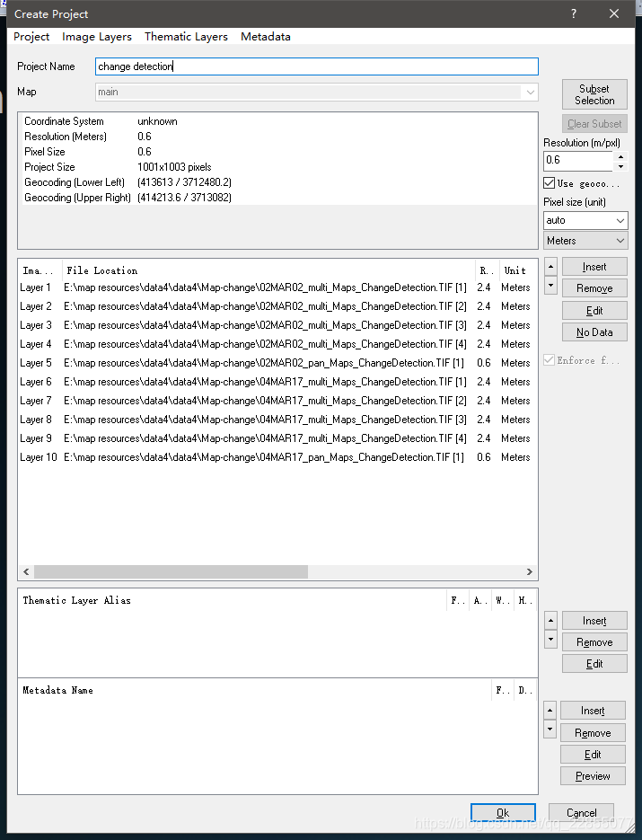Click right arrow of layer list scrollbar
Screen dimensions: 642x840
pyautogui.click(x=530, y=571)
